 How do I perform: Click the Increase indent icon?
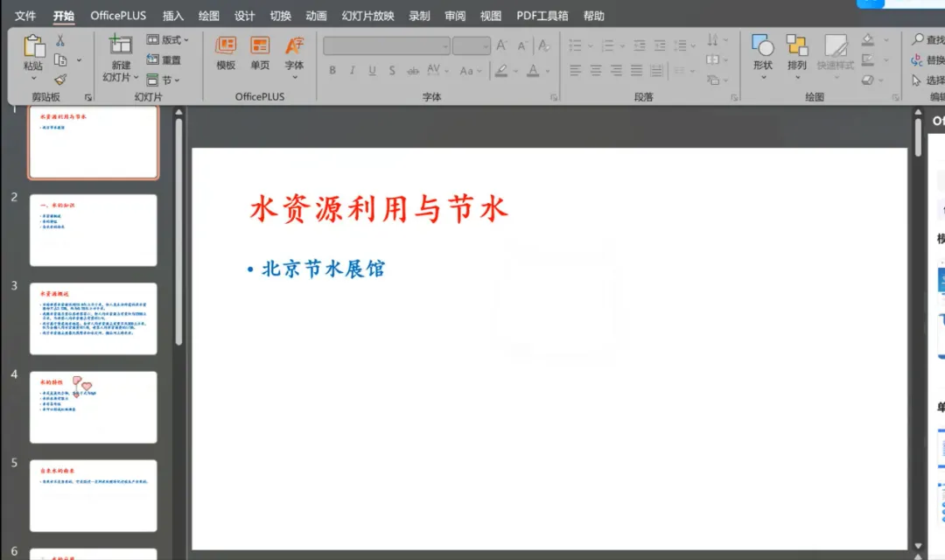(660, 45)
